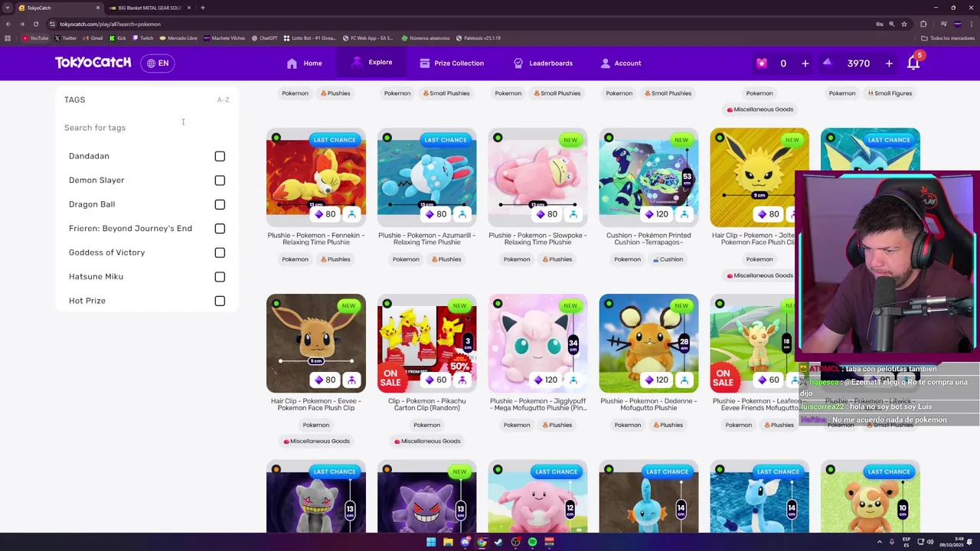980x551 pixels.
Task: Click the TokyoCatch logo
Action: (x=93, y=63)
